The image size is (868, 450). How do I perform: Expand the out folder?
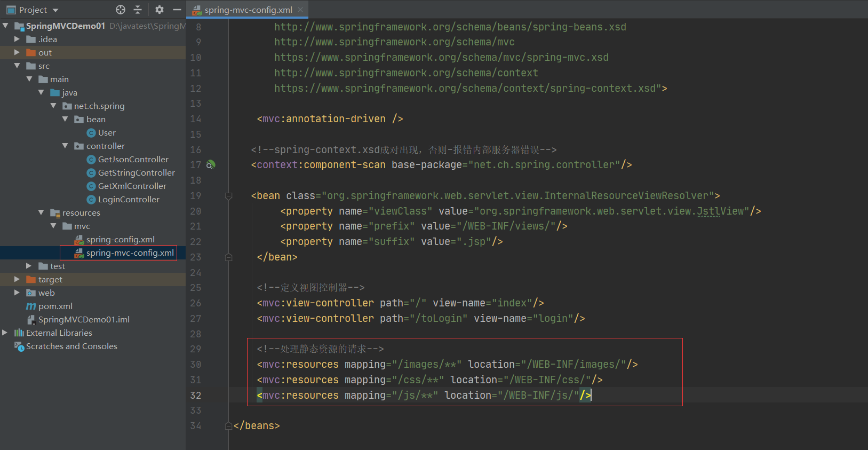[17, 52]
